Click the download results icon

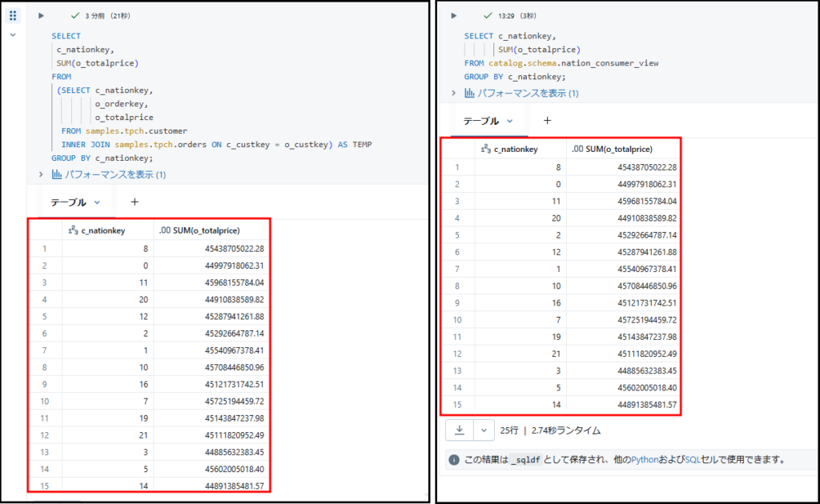pyautogui.click(x=460, y=430)
